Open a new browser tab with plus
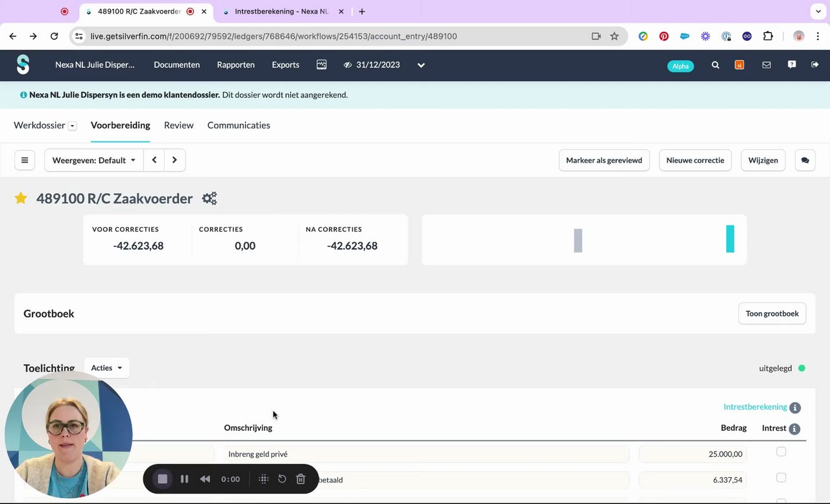The width and height of the screenshot is (830, 504). click(x=362, y=12)
